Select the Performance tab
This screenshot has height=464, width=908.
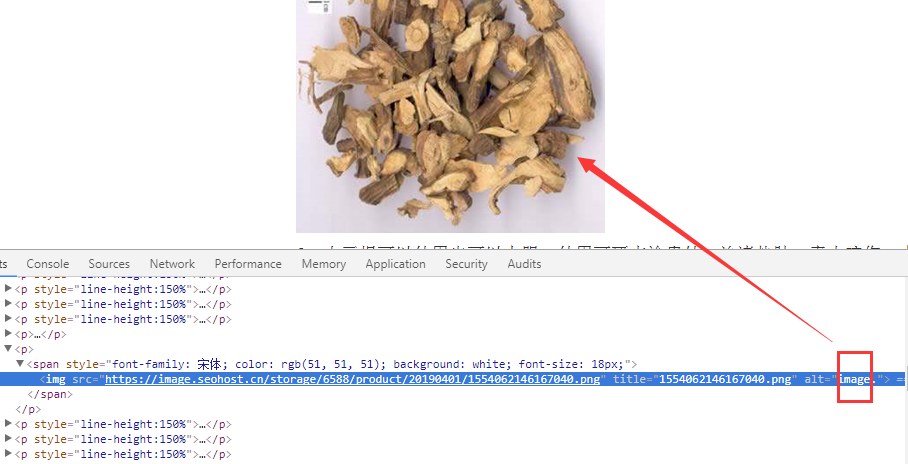pyautogui.click(x=248, y=264)
